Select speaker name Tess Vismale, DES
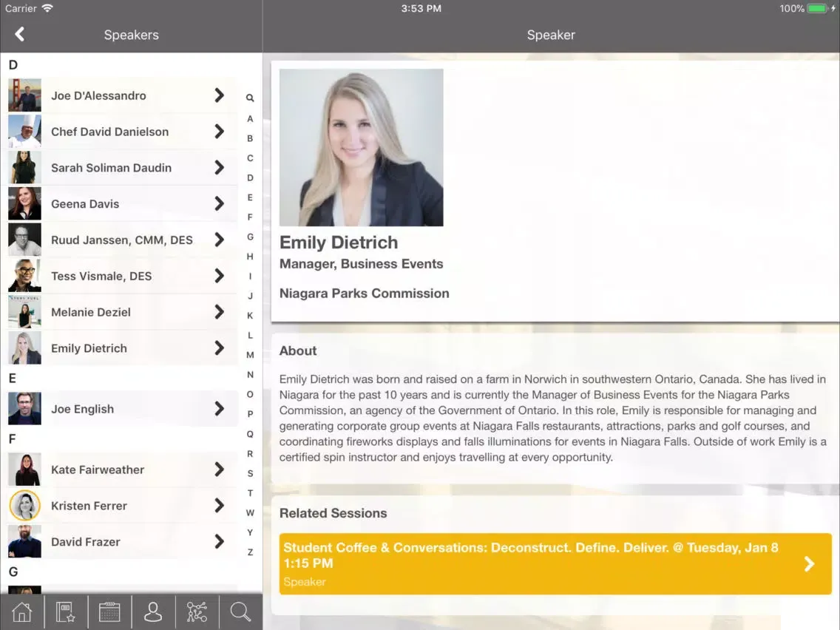Screen dimensions: 840x630 point(101,276)
